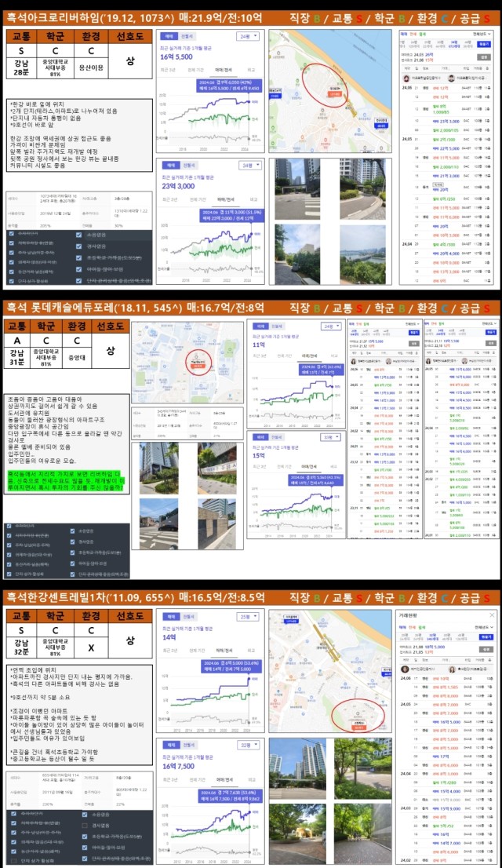The height and width of the screenshot is (868, 502).
Task: Click 매매 line endpoint dot on 아크로리버하임 24평 chart
Action: [x=249, y=102]
